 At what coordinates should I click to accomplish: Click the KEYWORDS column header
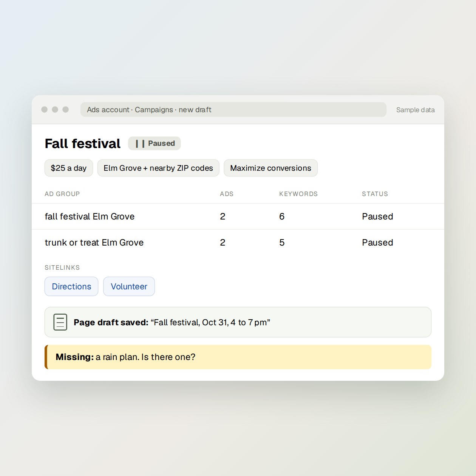tap(298, 194)
